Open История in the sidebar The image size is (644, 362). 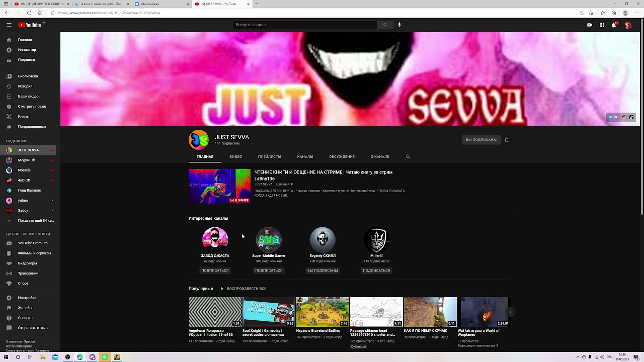coord(28,86)
